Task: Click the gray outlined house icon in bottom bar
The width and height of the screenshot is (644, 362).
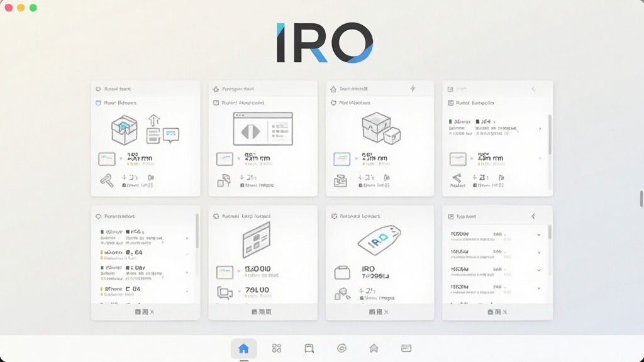Action: pyautogui.click(x=374, y=348)
